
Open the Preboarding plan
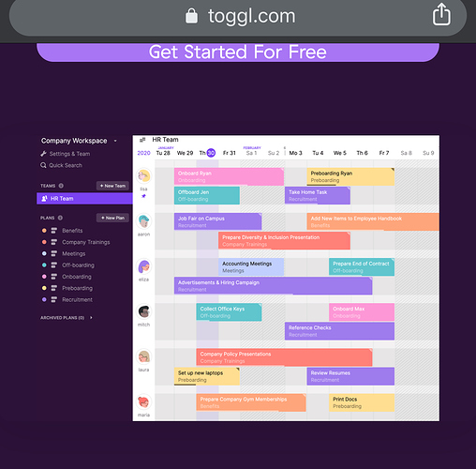tap(77, 288)
